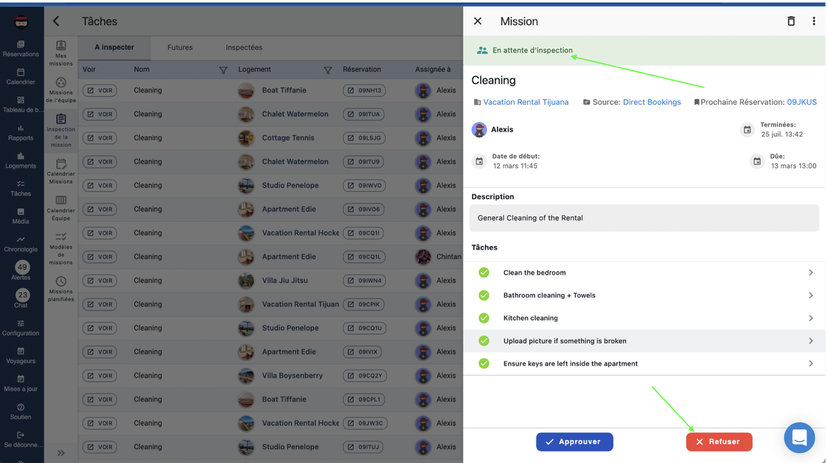Viewport: 828px width, 463px height.
Task: Open Missions de l'équipe
Action: 61,90
